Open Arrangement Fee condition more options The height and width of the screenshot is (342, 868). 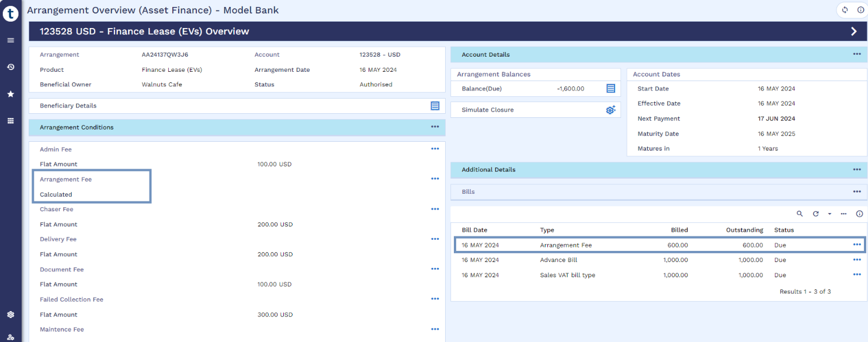point(435,179)
